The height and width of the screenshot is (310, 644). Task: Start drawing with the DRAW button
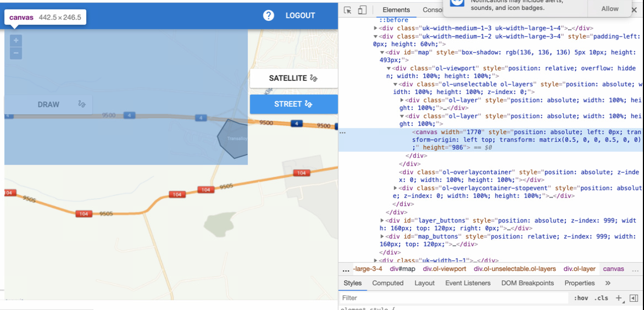pos(48,104)
